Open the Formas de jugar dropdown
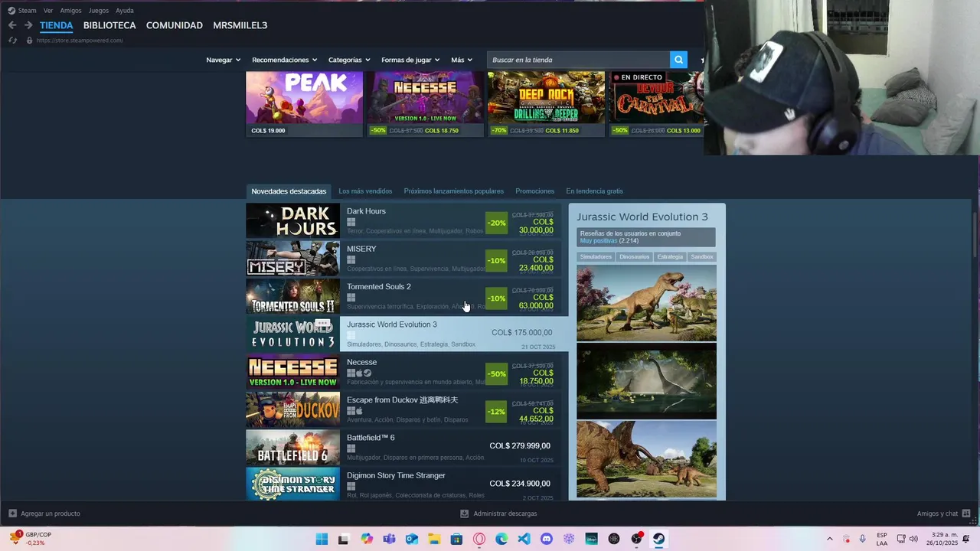Viewport: 980px width, 551px height. point(410,60)
